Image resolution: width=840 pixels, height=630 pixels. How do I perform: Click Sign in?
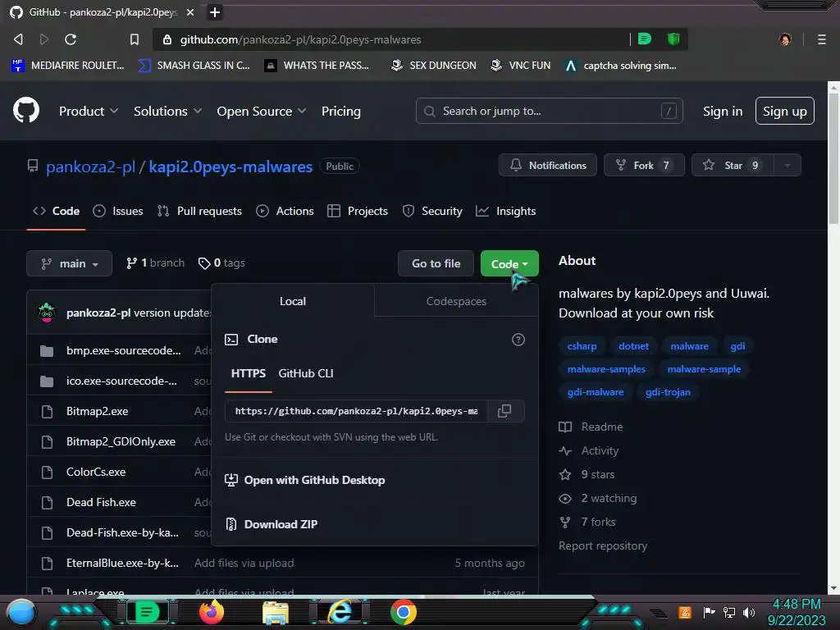(x=723, y=111)
